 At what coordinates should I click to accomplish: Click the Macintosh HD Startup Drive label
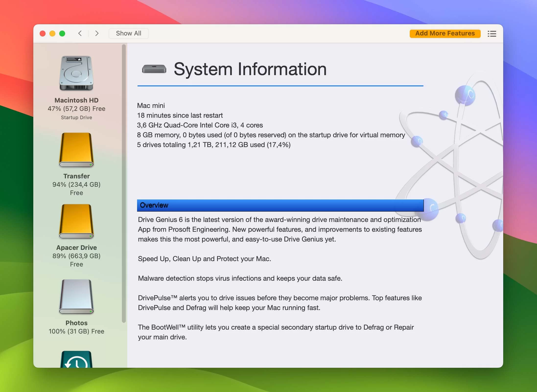(76, 117)
